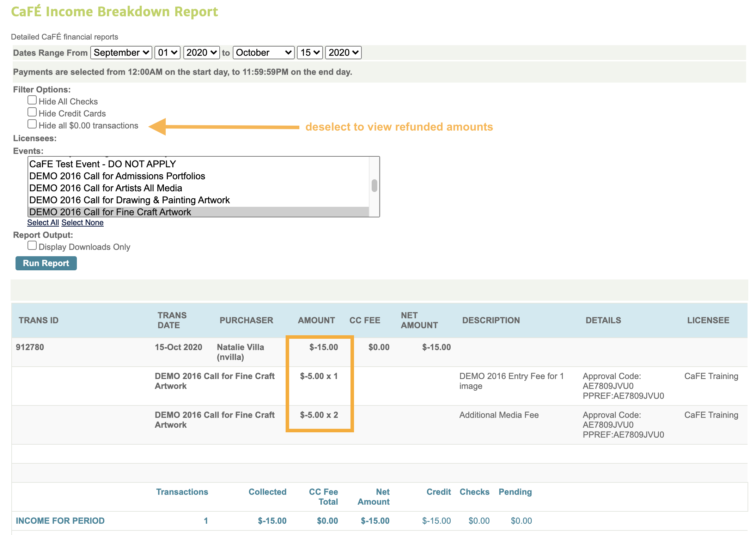Click the NET AMOUNT column header
The image size is (756, 535).
click(x=419, y=320)
